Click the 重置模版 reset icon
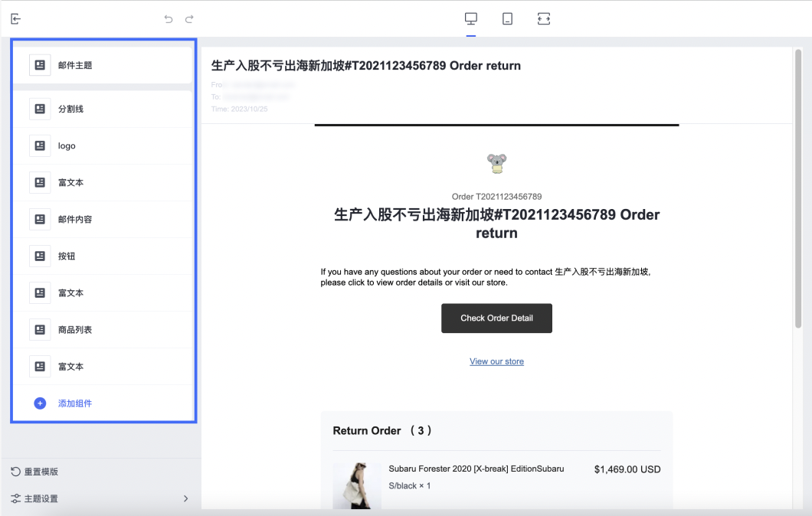Image resolution: width=812 pixels, height=516 pixels. 15,472
